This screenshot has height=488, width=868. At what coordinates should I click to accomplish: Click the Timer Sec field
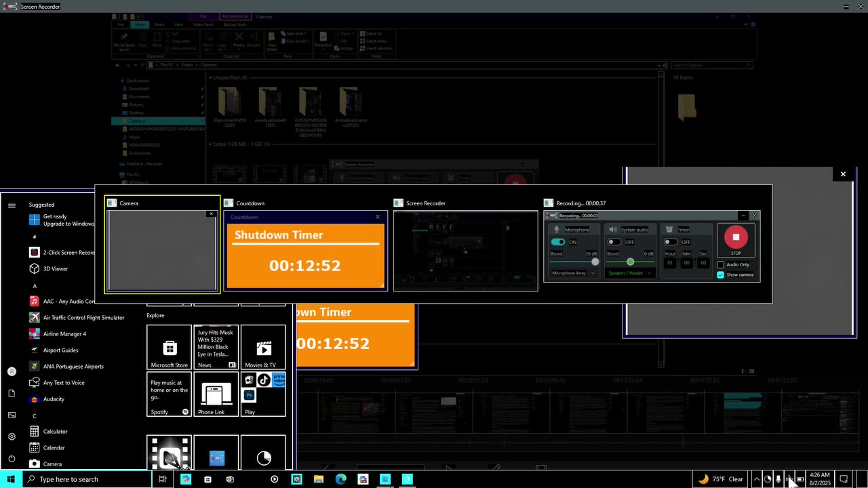click(703, 263)
